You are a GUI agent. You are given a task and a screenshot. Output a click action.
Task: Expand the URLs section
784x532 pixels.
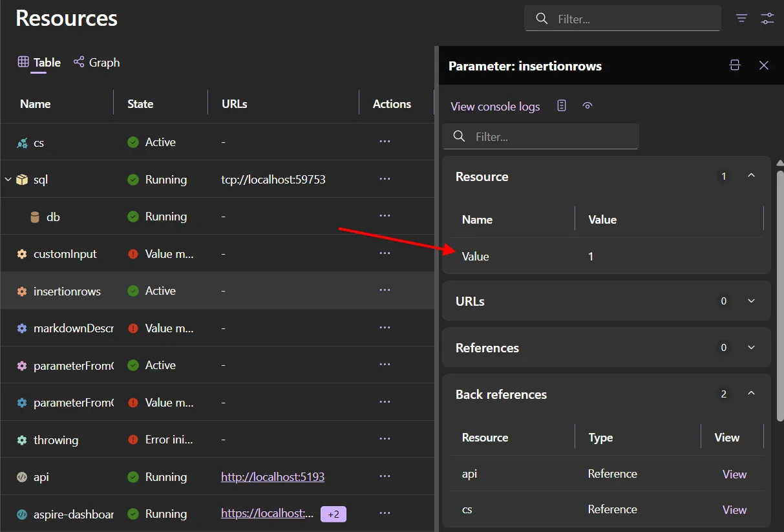coord(751,301)
